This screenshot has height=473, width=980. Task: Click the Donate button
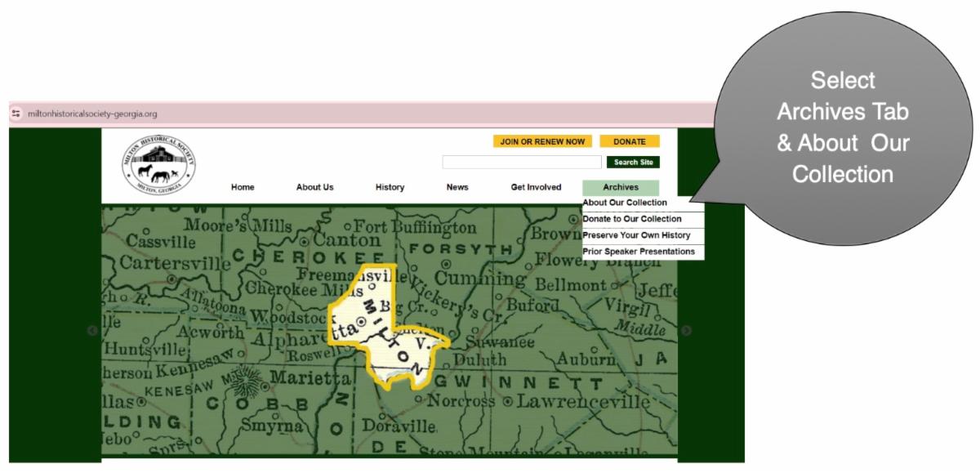(x=630, y=141)
